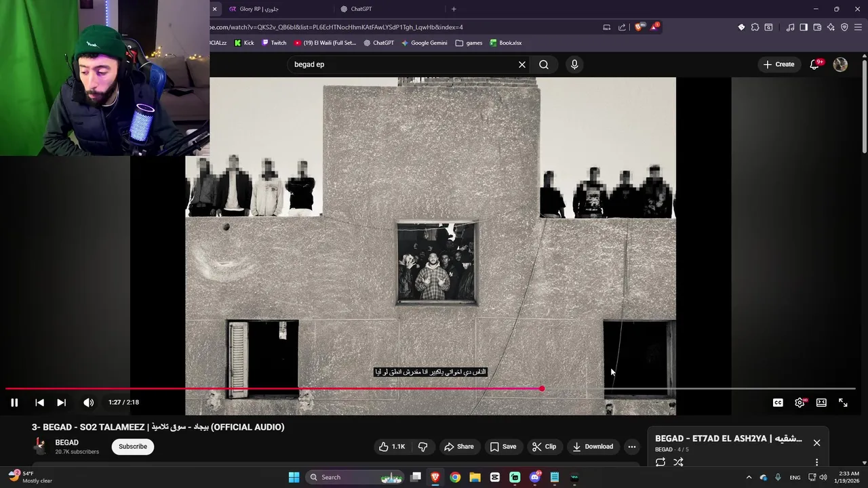This screenshot has height=488, width=868.
Task: Open YouTube notifications bell
Action: point(815,64)
